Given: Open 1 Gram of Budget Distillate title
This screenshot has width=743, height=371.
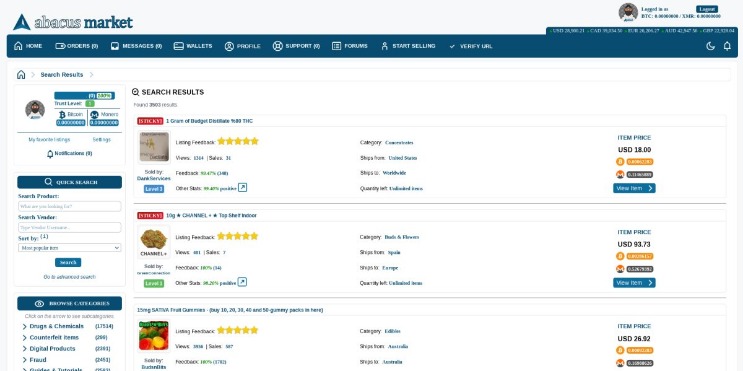Looking at the screenshot, I should [x=209, y=121].
